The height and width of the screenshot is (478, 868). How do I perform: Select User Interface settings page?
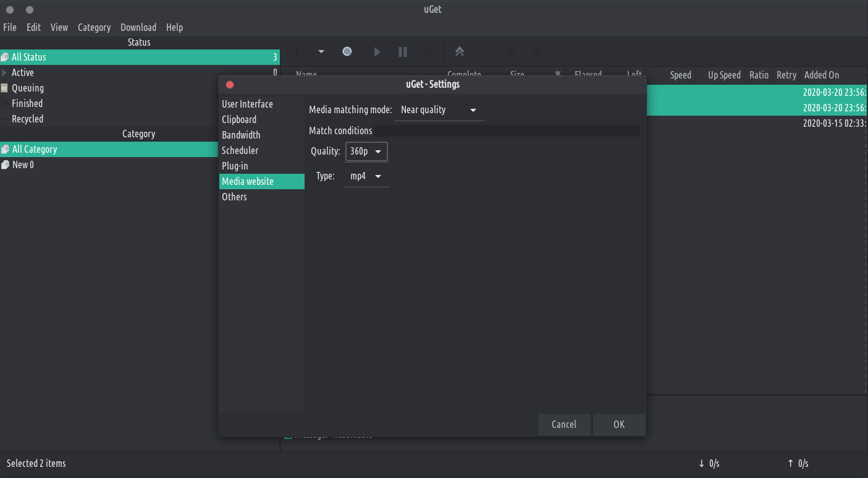coord(262,104)
